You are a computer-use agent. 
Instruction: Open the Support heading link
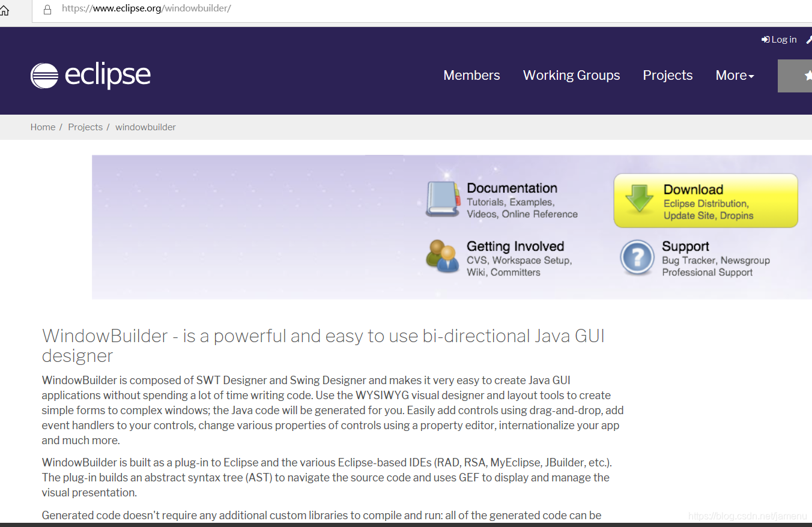pyautogui.click(x=685, y=246)
